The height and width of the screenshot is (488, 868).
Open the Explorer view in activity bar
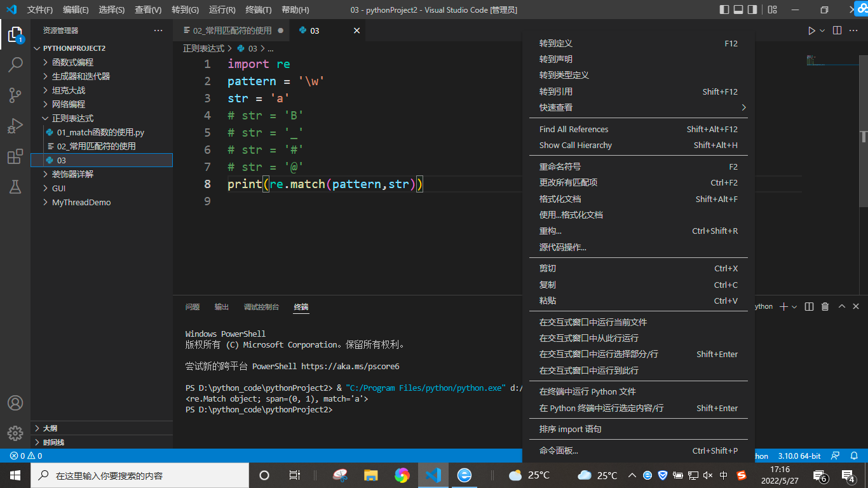[15, 34]
